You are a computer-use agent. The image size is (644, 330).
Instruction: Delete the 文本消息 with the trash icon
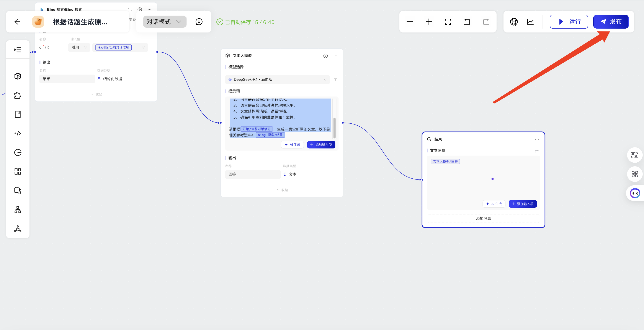click(537, 152)
